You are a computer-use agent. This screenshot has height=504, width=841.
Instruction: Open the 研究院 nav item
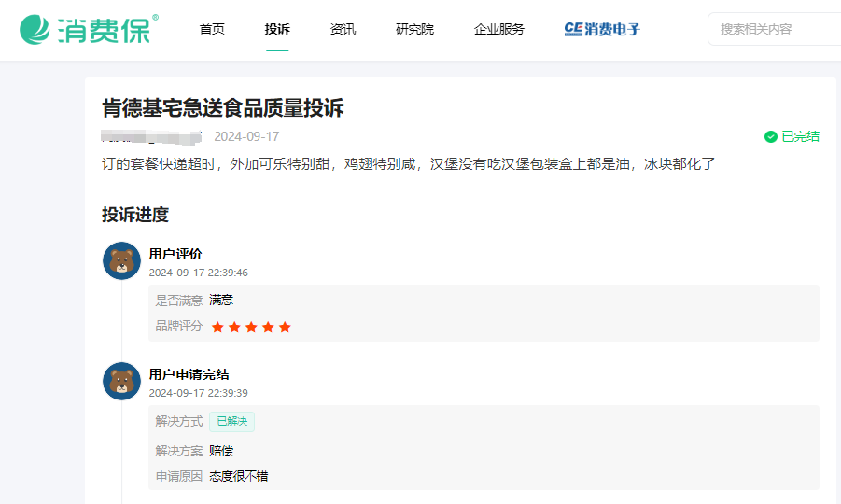click(414, 29)
